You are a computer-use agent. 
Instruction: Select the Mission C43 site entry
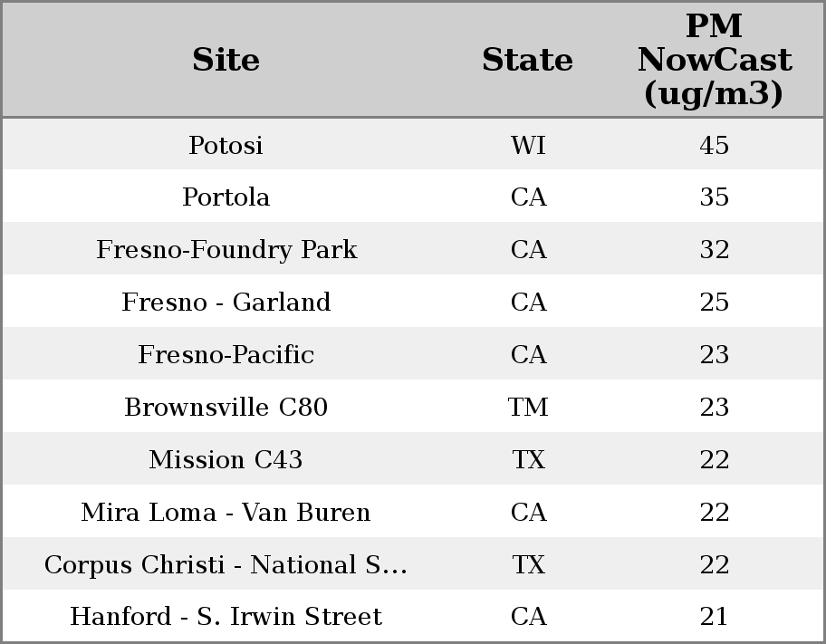point(226,460)
